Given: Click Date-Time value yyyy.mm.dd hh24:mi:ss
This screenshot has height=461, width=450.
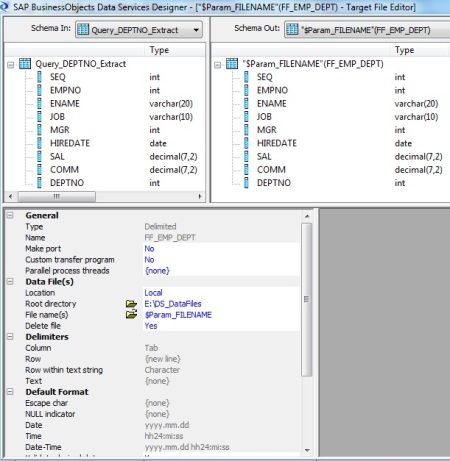Looking at the screenshot, I should [187, 447].
